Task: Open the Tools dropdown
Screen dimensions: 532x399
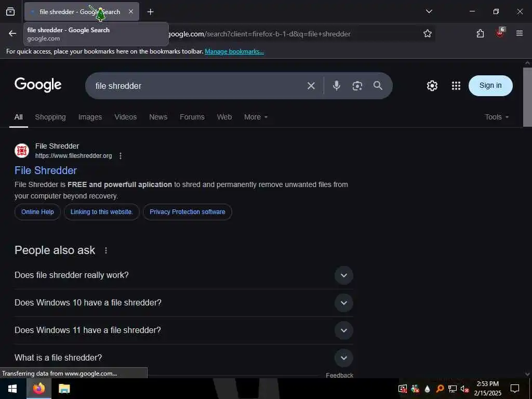Action: [497, 117]
